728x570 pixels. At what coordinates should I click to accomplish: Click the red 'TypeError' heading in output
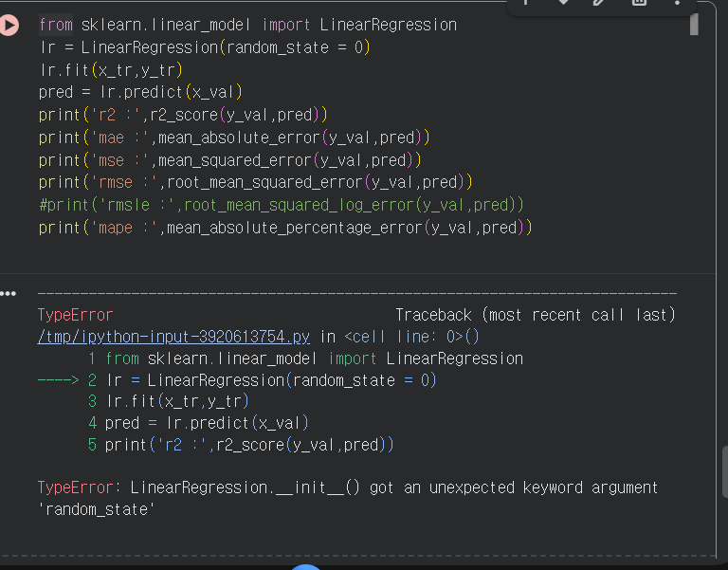point(75,315)
